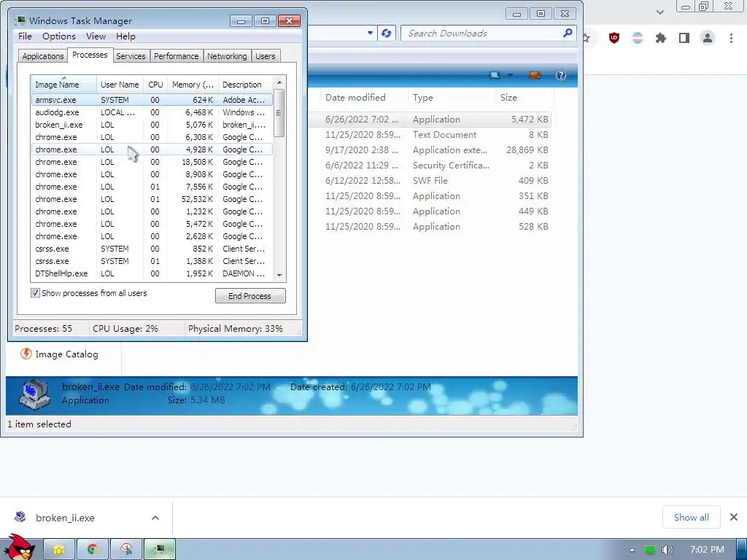
Task: Click the Task Manager title bar icon
Action: tap(20, 20)
